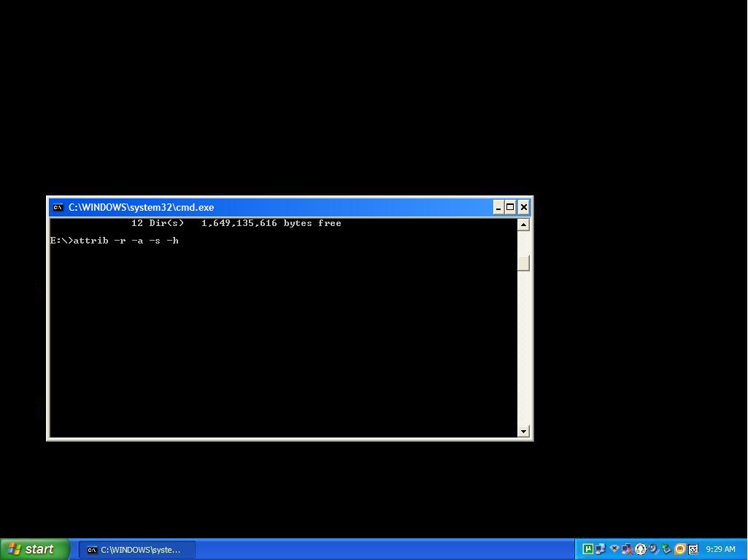Click the clock showing 9:29 AM

click(721, 549)
